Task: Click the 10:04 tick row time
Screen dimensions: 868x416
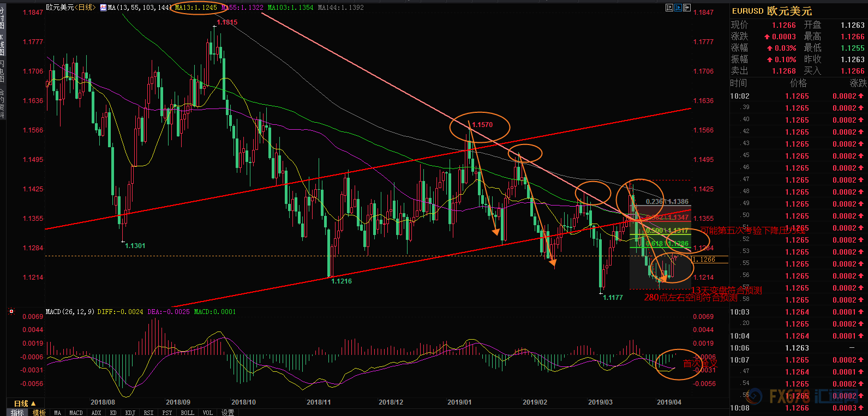Action: (x=740, y=336)
